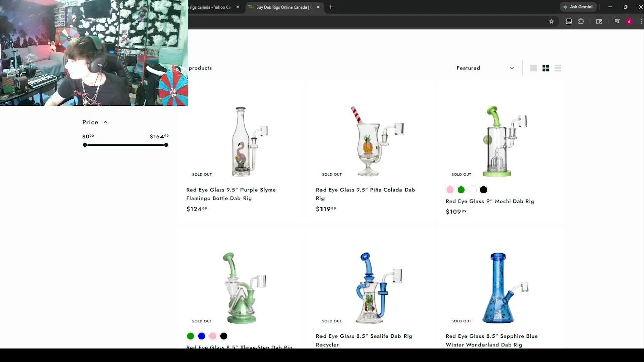
Task: Close the Yahoo search tab
Action: [x=238, y=7]
